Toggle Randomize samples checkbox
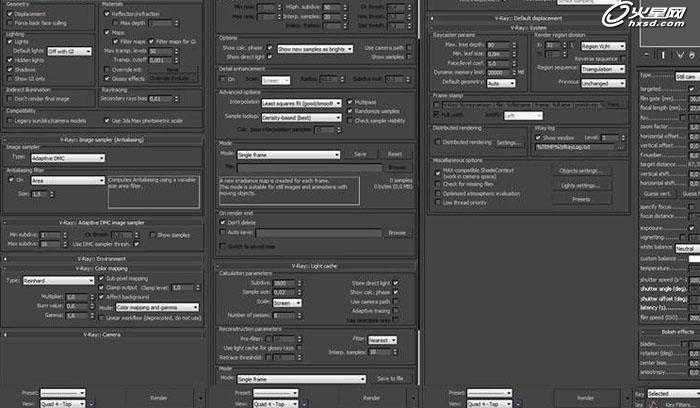Screen dimensions: 700x408 [x=350, y=111]
